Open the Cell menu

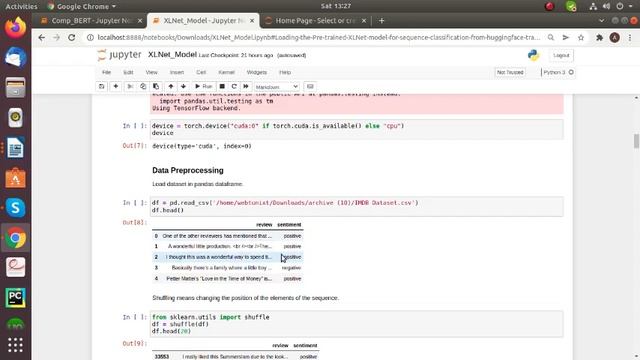pos(201,72)
